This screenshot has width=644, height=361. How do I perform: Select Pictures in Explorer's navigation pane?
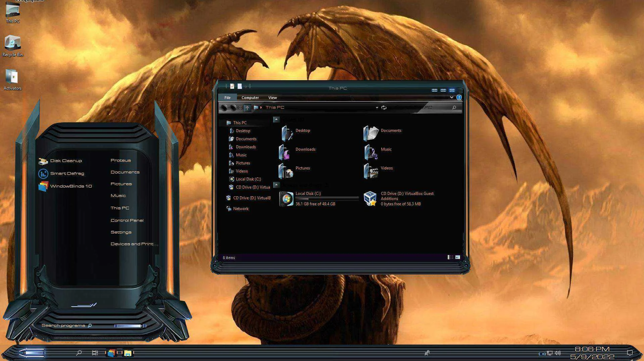(243, 163)
